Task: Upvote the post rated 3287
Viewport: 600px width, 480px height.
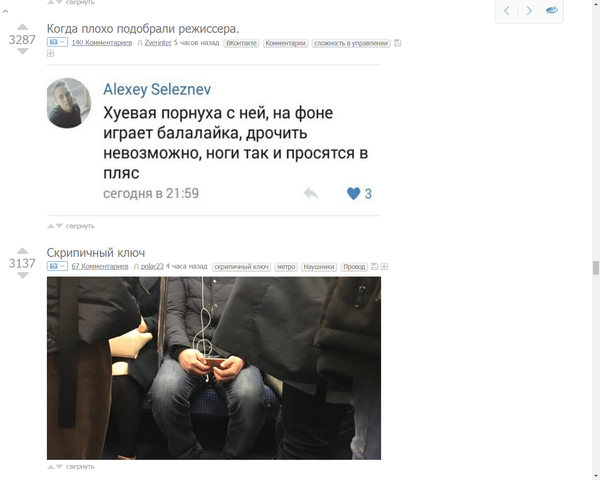Action: [x=23, y=27]
